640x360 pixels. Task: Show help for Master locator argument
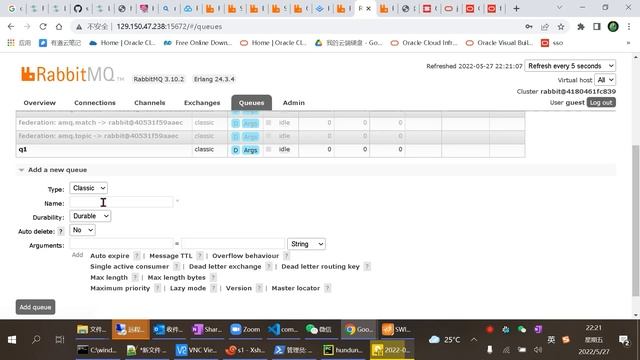pyautogui.click(x=327, y=288)
